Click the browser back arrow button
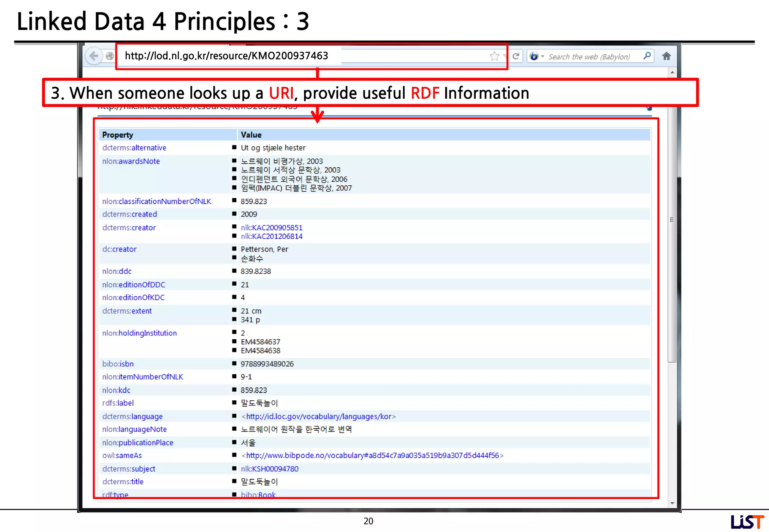This screenshot has height=532, width=769. (x=93, y=56)
